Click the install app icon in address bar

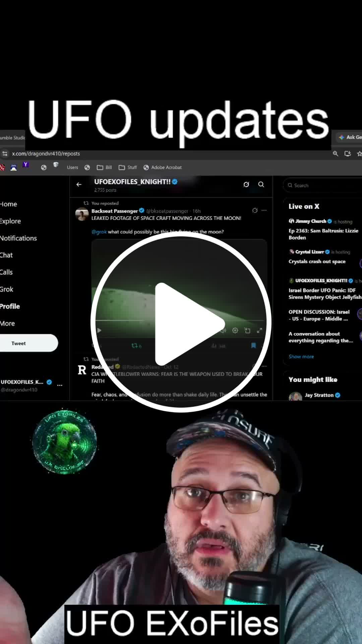(348, 154)
